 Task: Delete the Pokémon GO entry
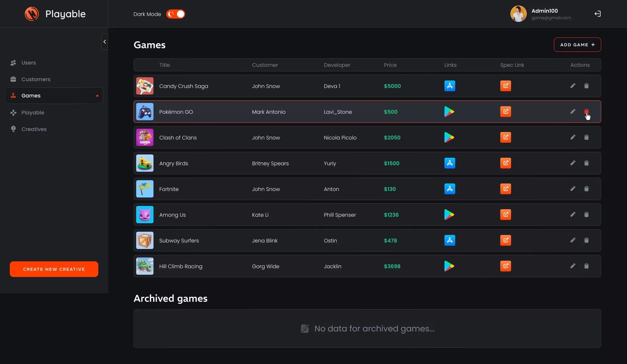click(586, 112)
